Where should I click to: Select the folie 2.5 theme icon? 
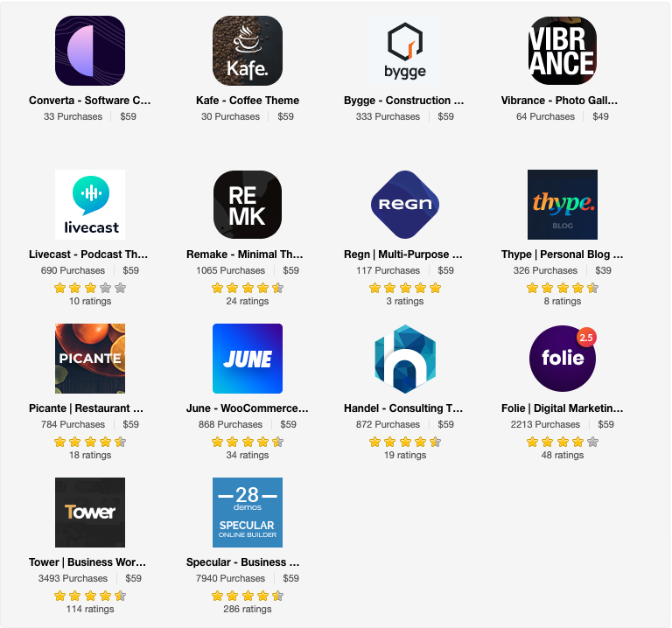coord(563,359)
